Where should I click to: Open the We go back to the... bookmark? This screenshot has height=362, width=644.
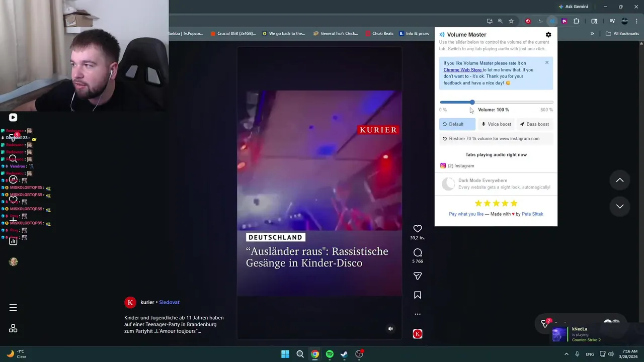click(x=284, y=34)
